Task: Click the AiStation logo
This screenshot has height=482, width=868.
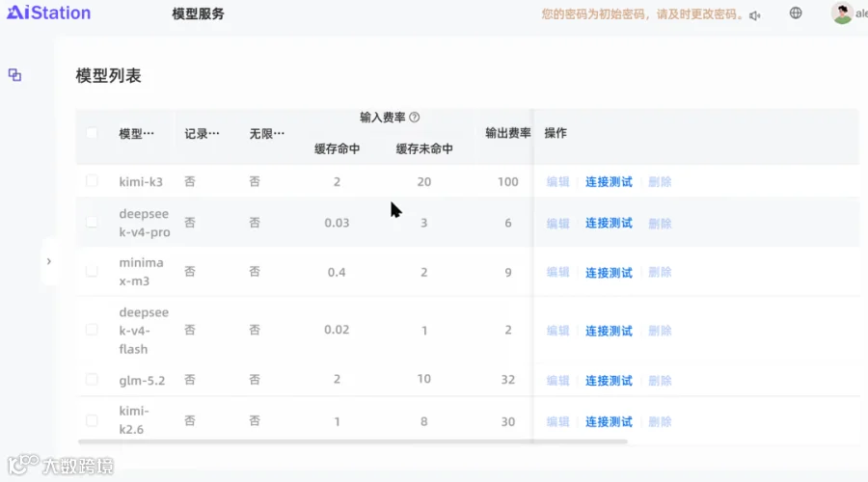Action: 49,13
